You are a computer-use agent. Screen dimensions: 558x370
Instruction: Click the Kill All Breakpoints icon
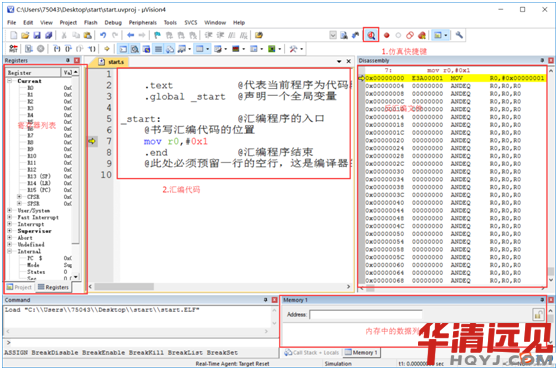click(x=422, y=35)
